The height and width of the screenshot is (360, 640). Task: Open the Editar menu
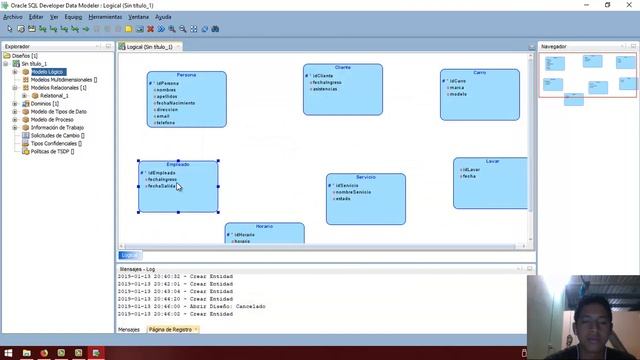tap(36, 17)
